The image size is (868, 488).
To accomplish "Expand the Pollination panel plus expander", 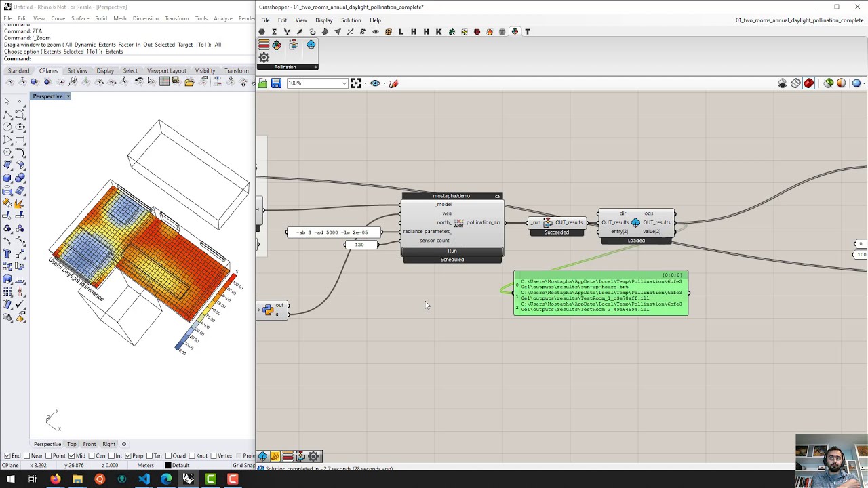I will tap(315, 67).
